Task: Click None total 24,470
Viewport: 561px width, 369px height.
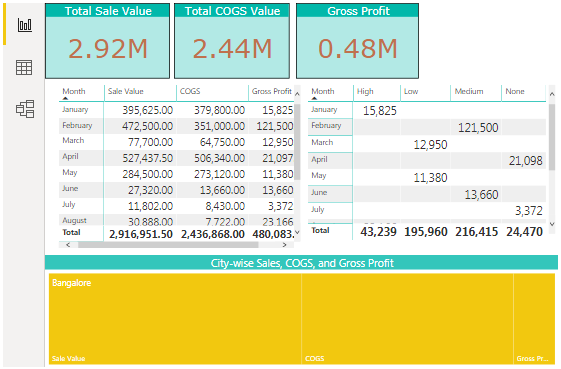Action: pos(525,232)
